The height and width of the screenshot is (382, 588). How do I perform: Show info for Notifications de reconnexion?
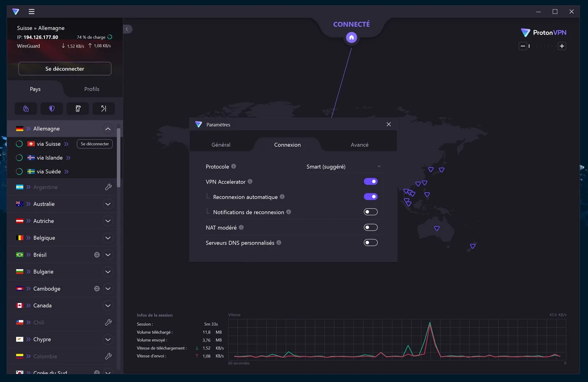click(289, 212)
